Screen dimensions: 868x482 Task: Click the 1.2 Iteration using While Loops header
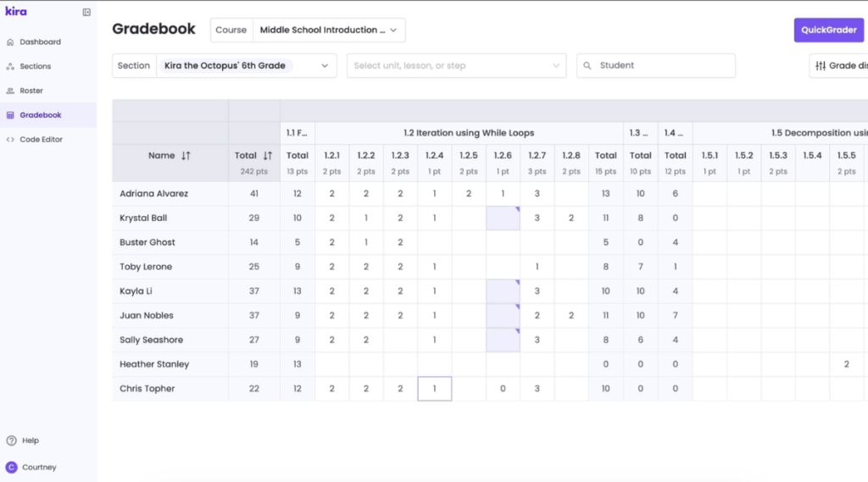(x=469, y=133)
